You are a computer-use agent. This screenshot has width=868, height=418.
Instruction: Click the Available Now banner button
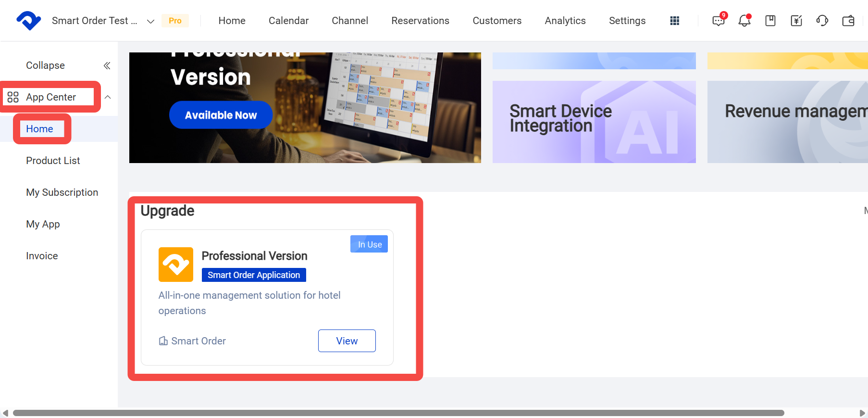pos(221,115)
